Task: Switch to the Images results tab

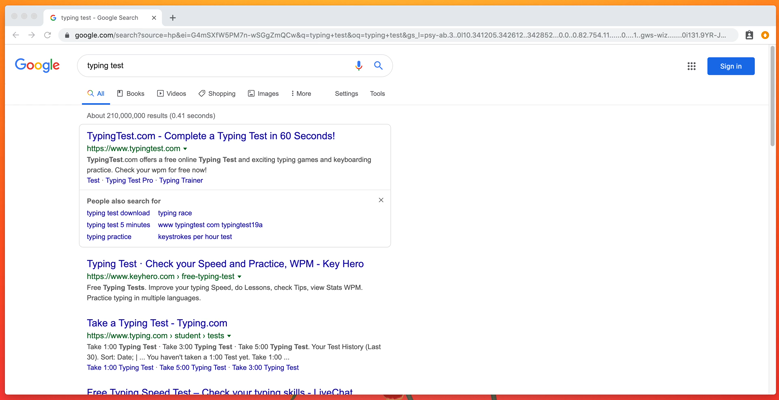Action: point(263,94)
